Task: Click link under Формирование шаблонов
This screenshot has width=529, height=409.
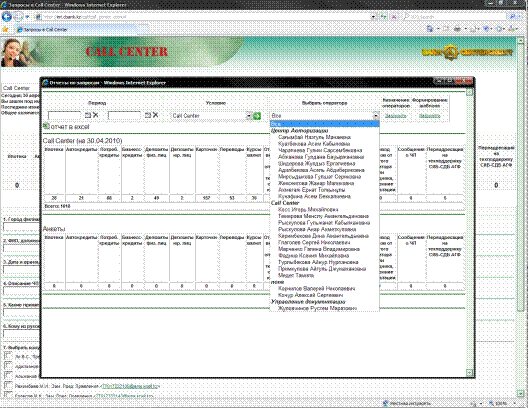Action: (x=429, y=116)
